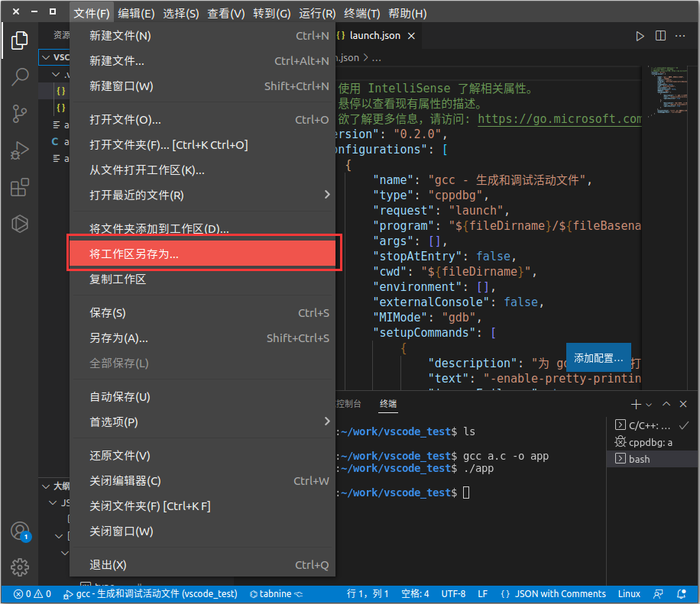Open the 转到(G) menu

(x=271, y=14)
